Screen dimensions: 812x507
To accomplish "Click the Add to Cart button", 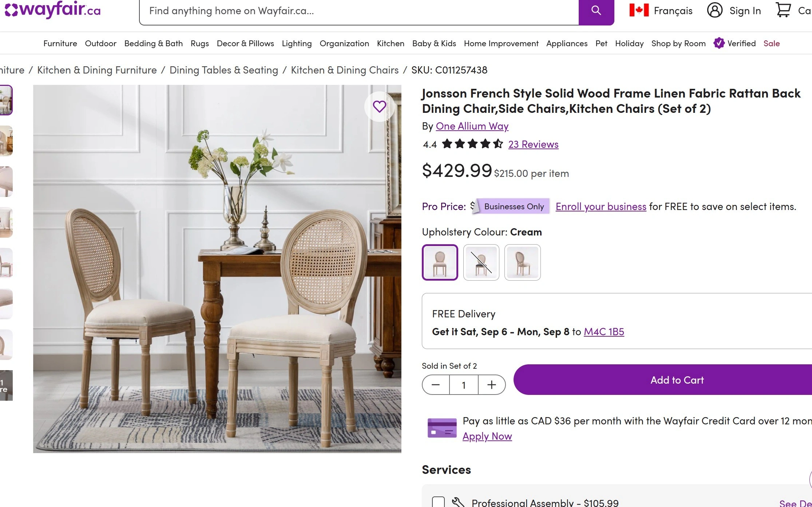I will tap(677, 380).
